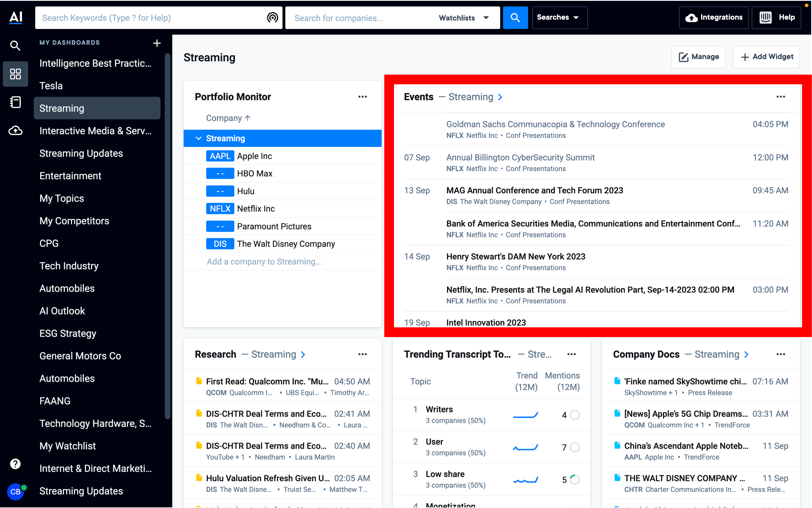
Task: Select Hulu row in Portfolio Monitor
Action: point(282,191)
